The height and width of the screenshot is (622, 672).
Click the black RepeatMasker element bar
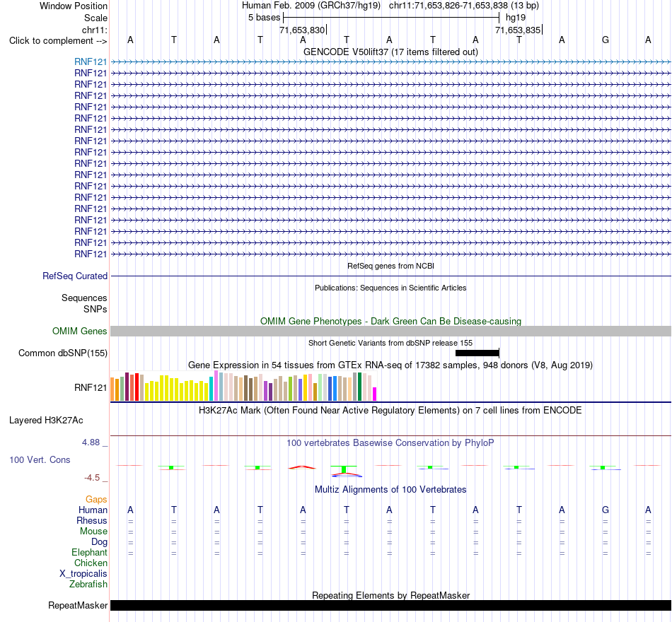coord(390,605)
